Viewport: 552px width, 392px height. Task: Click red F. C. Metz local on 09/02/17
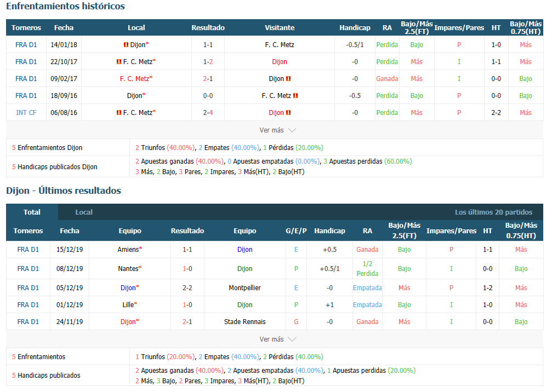point(135,79)
